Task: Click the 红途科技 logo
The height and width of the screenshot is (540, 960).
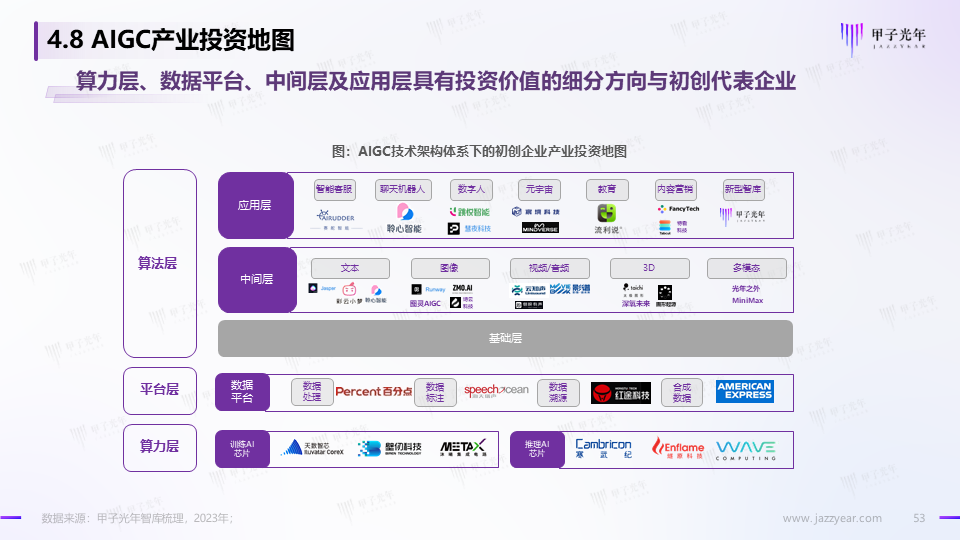Action: tap(620, 392)
